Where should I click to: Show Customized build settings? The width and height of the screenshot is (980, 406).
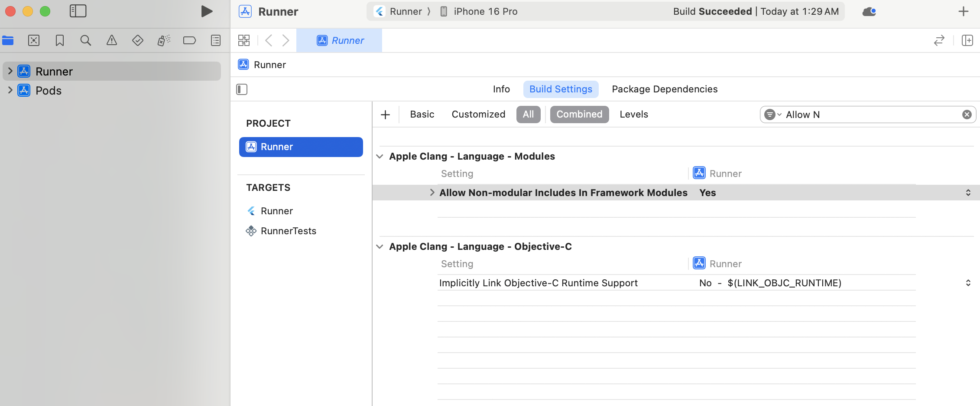(x=478, y=115)
